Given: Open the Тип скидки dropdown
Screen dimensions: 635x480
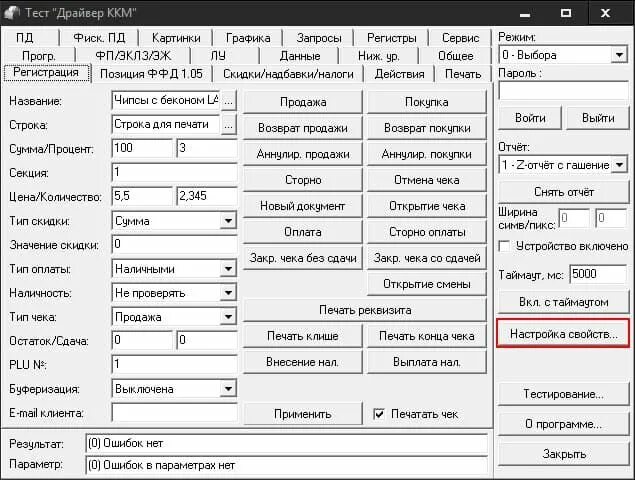Looking at the screenshot, I should click(x=229, y=221).
